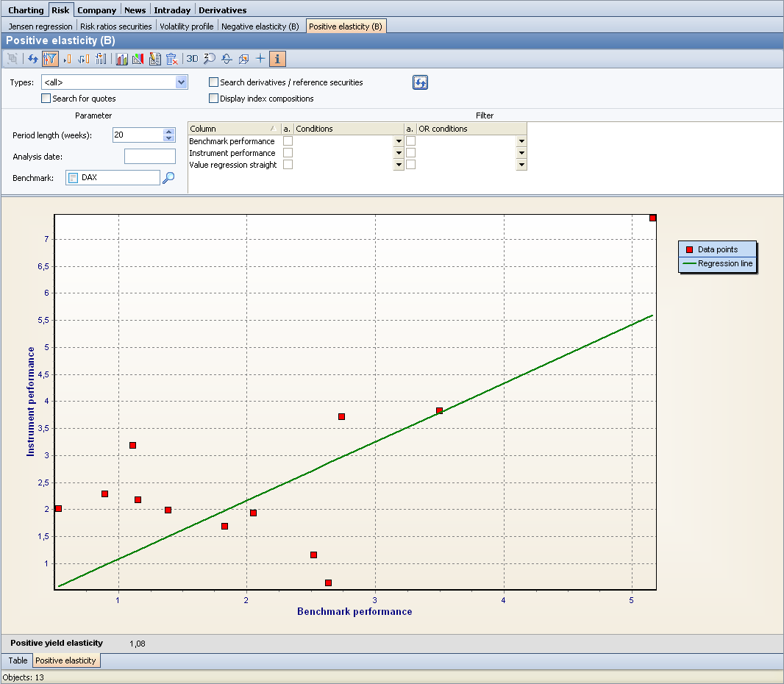Click the 3D view toolbar icon
Viewport: 784px width, 684px height.
[x=192, y=59]
